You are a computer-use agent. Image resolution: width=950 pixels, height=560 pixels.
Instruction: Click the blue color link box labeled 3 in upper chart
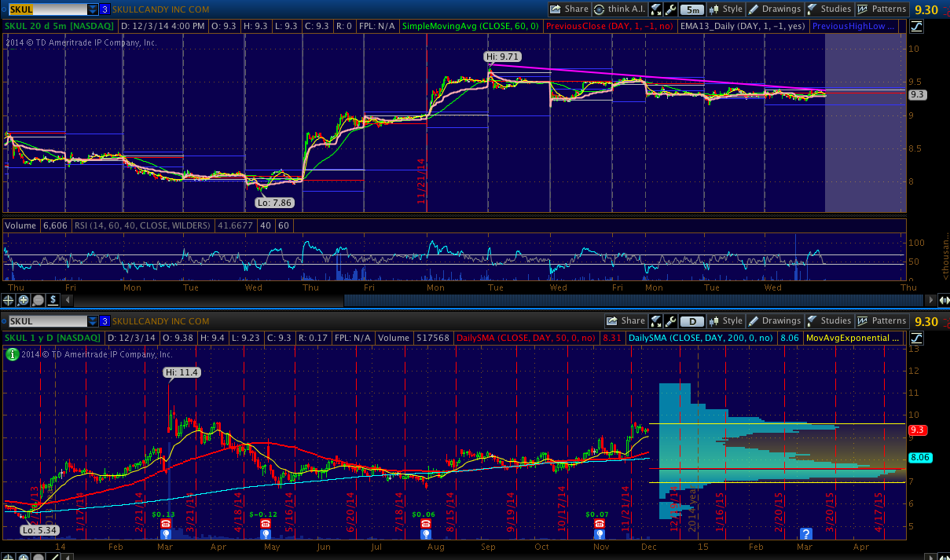[105, 9]
